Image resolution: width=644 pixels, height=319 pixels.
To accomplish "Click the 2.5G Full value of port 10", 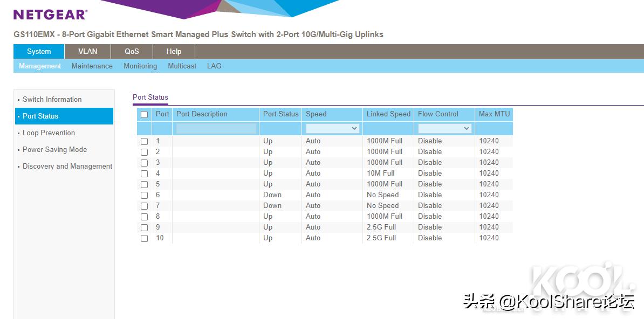I will click(x=381, y=238).
